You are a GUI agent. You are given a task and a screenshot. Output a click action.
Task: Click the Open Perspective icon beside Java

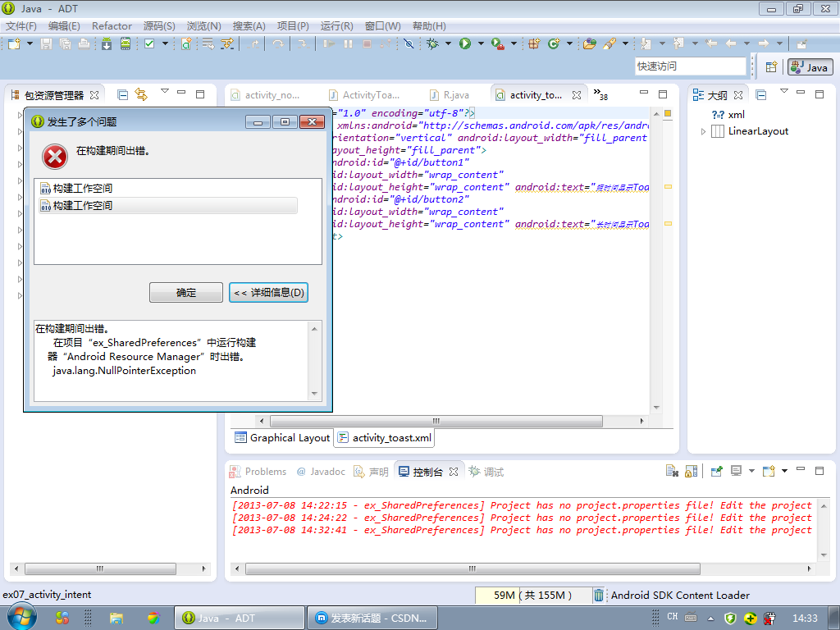tap(771, 67)
